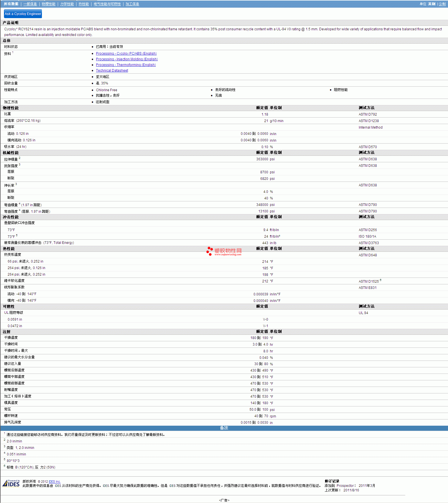Click the Ask a Cycoloy Engineer button
448x503 pixels.
[23, 14]
